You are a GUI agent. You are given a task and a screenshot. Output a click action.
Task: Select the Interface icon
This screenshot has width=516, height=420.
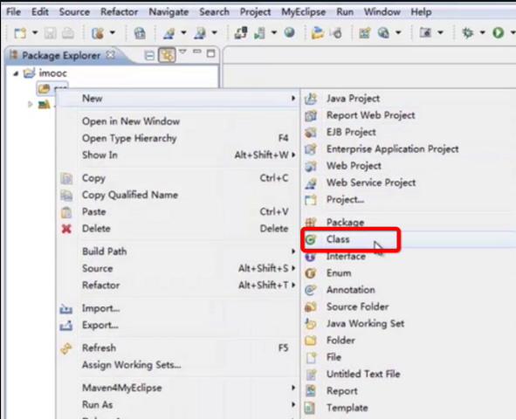(x=311, y=257)
